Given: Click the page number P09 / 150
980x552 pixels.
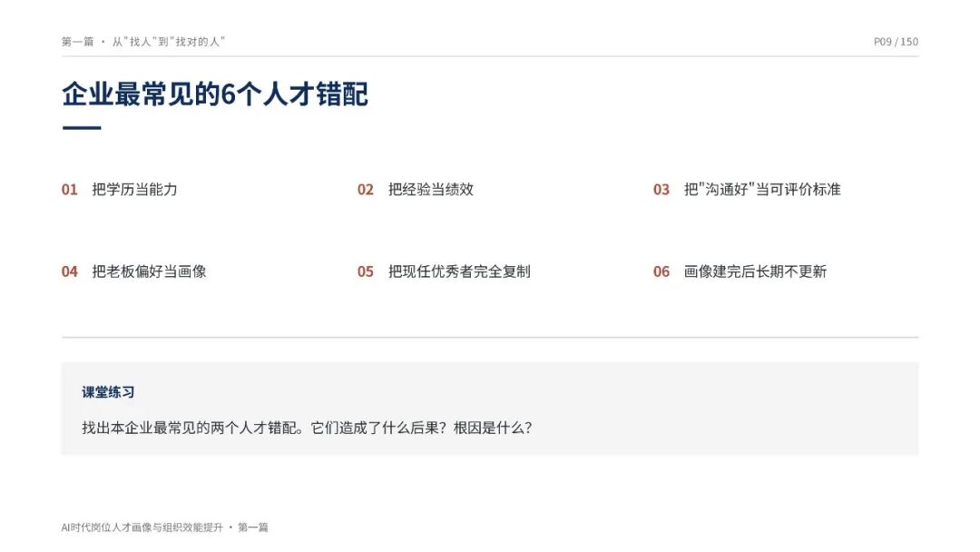Looking at the screenshot, I should pyautogui.click(x=896, y=42).
